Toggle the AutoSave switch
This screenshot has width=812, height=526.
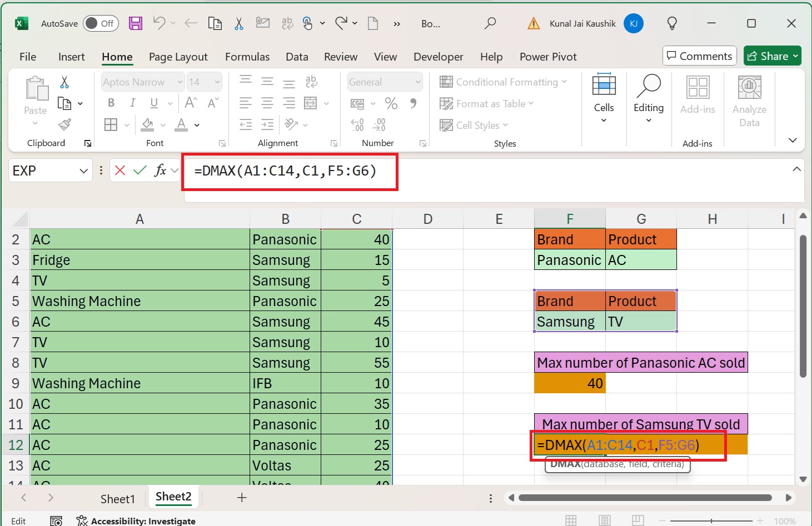coord(101,23)
